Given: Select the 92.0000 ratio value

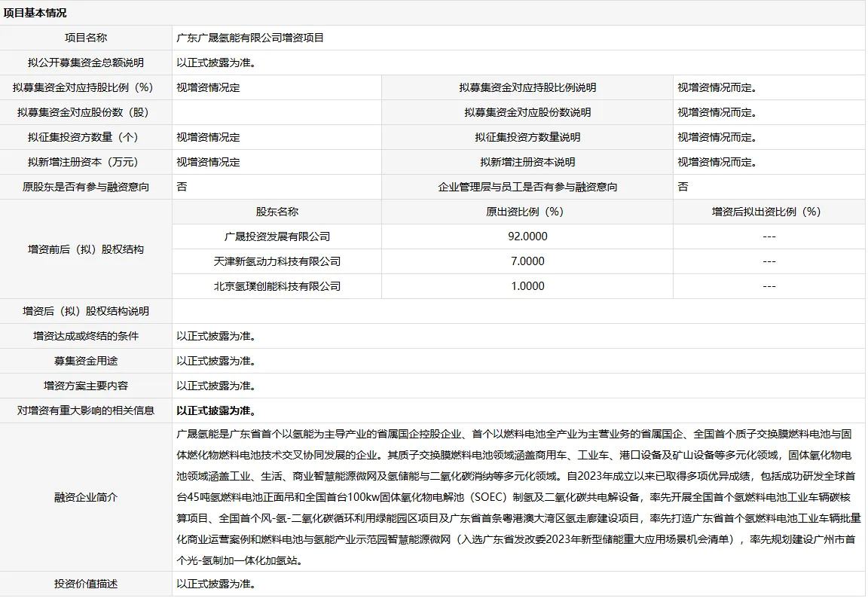Looking at the screenshot, I should (527, 236).
